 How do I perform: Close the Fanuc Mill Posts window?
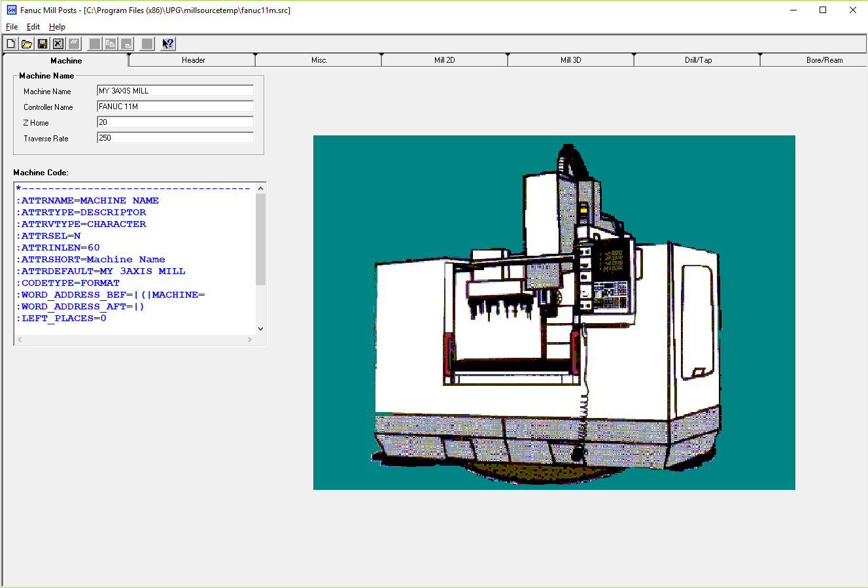pyautogui.click(x=853, y=10)
